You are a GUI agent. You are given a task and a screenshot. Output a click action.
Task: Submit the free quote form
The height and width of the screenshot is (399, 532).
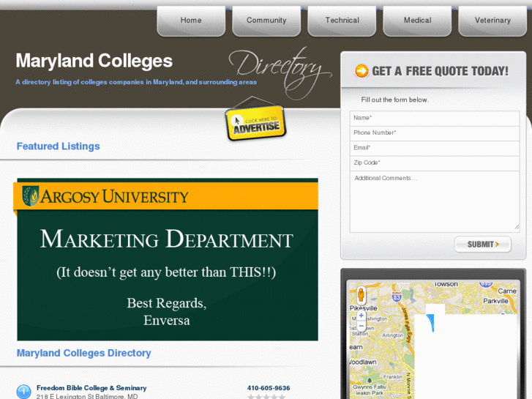point(482,244)
